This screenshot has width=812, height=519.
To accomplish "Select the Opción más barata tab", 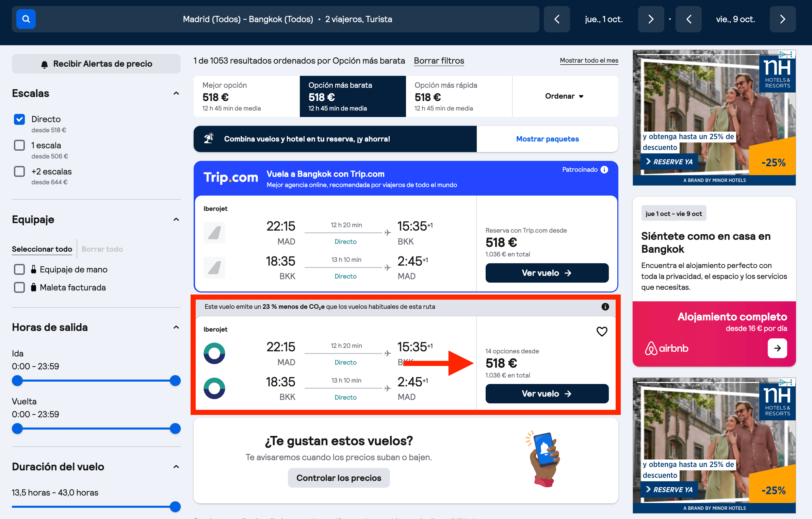I will 353,96.
